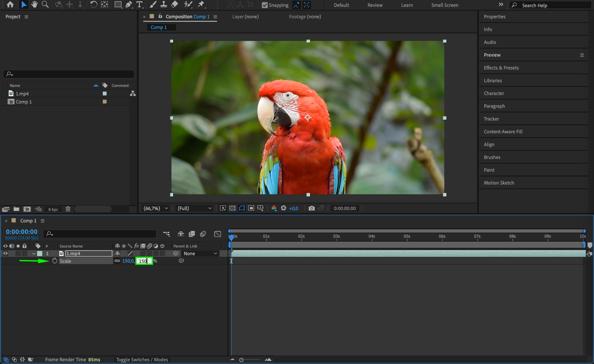This screenshot has width=594, height=364.
Task: Click Toggle Switches / Modes button
Action: (x=142, y=359)
